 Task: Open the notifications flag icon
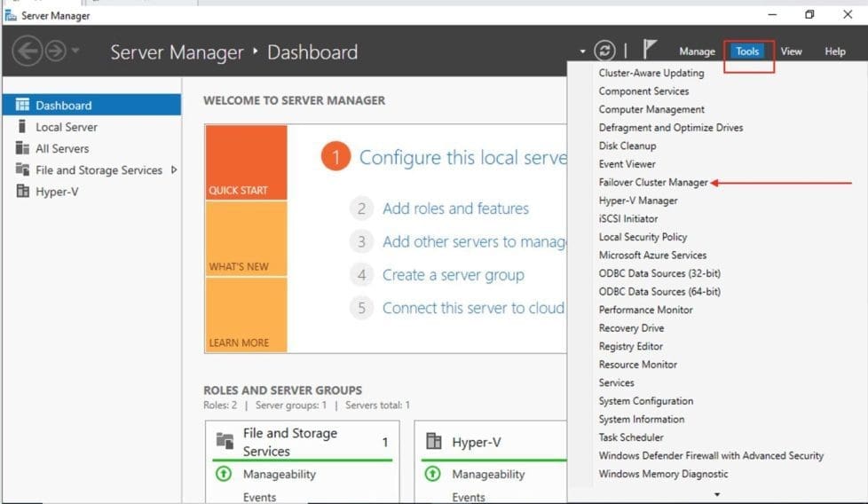tap(650, 51)
